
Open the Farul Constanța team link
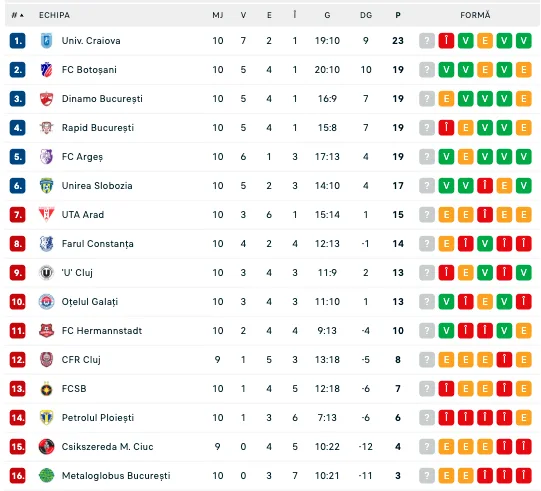(97, 244)
